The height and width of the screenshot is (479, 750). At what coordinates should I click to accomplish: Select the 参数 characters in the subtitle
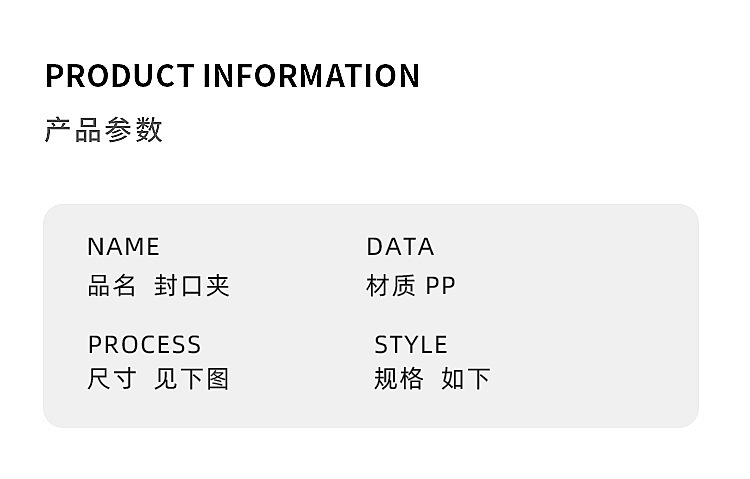(133, 130)
